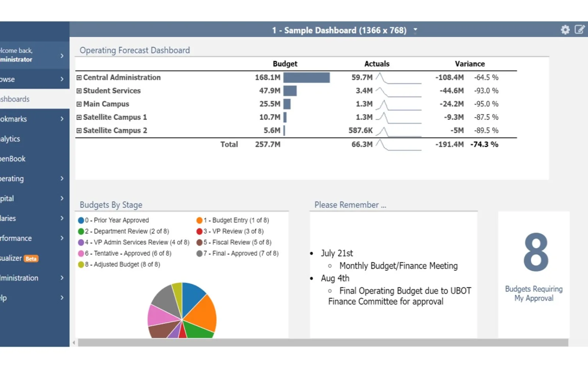
Task: Expand the Bookmarks sidebar chevron
Action: [x=62, y=119]
